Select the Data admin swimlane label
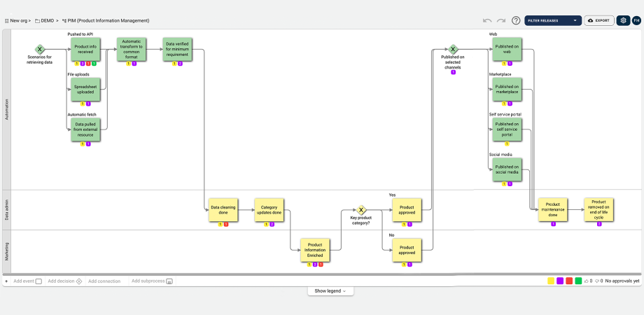This screenshot has width=644, height=315. (x=6, y=210)
